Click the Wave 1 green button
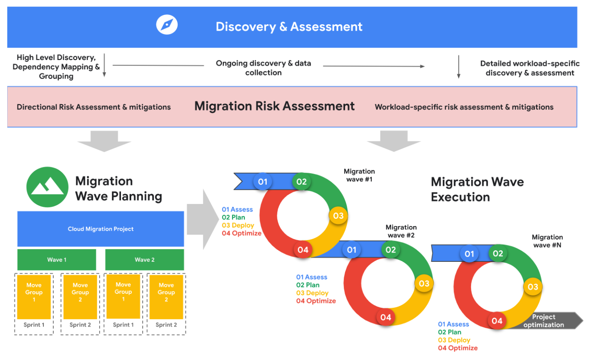This screenshot has width=590, height=364. point(57,259)
